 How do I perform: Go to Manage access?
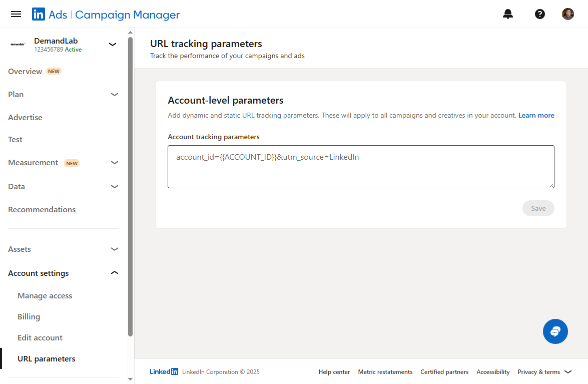(45, 296)
